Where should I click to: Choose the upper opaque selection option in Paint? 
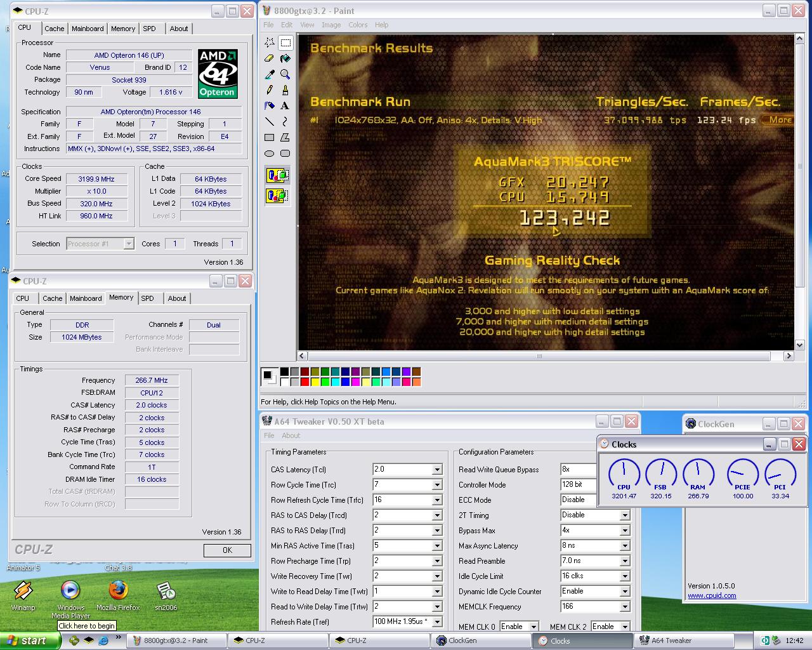pos(277,175)
